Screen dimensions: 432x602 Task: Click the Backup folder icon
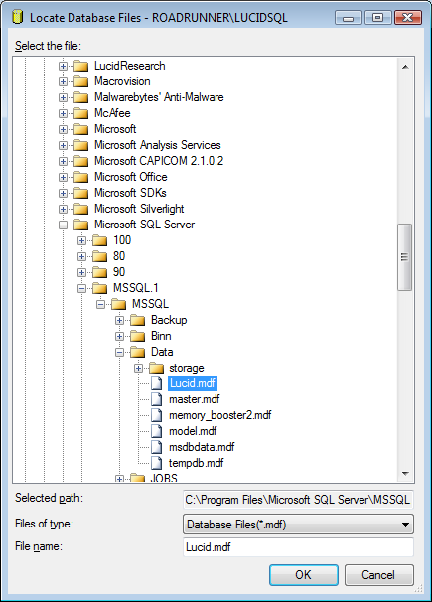137,320
